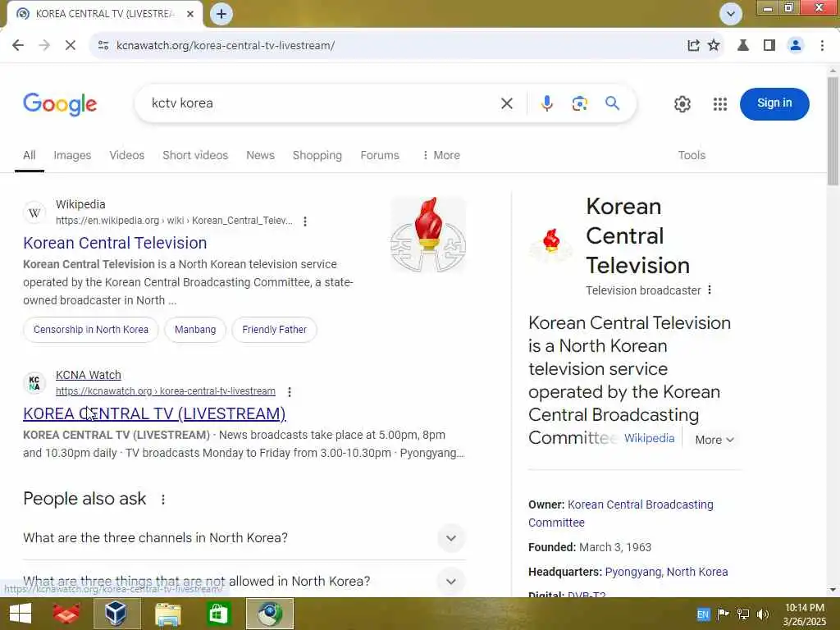Viewport: 840px width, 630px height.
Task: Expand the More search filters menu
Action: 441,155
